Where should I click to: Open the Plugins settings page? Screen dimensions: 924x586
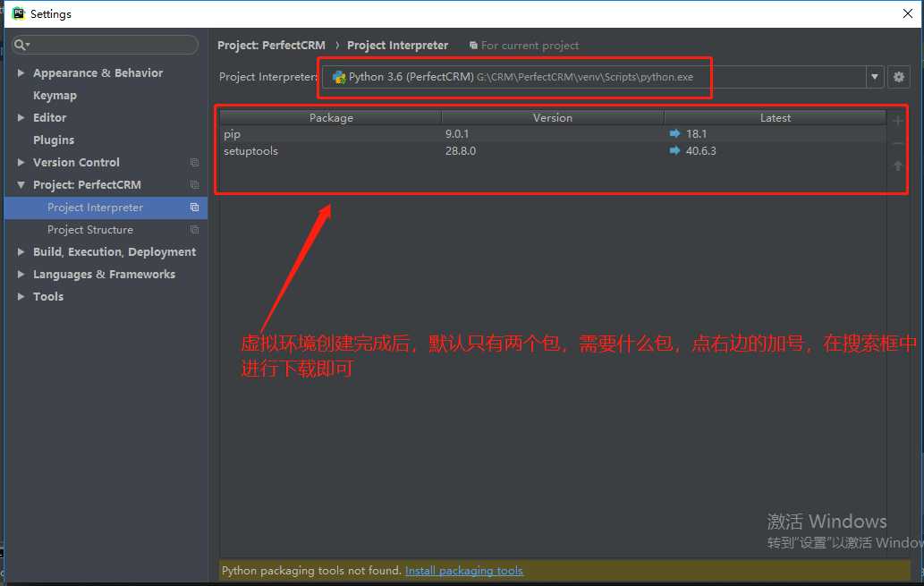(54, 140)
